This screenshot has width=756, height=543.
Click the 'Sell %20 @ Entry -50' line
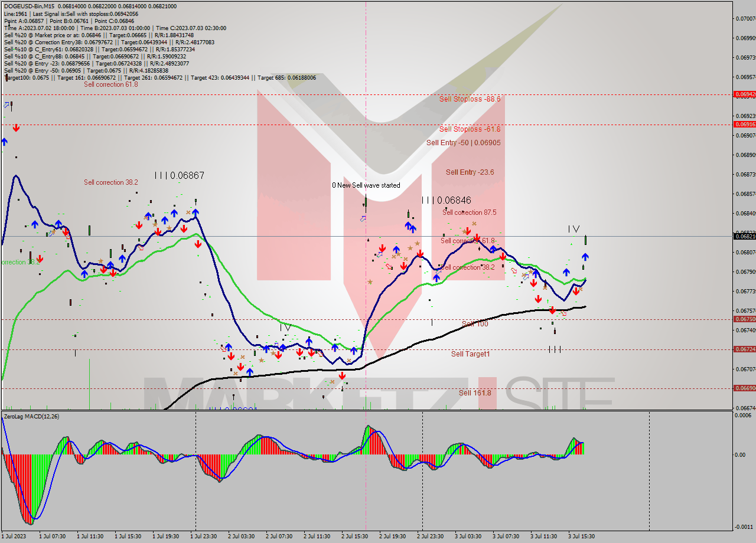pos(86,70)
